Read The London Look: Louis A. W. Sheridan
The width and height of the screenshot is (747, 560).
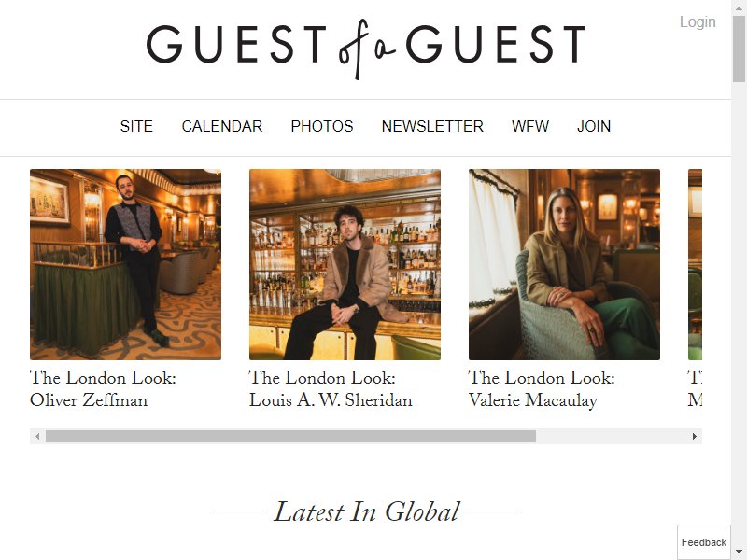tap(331, 389)
